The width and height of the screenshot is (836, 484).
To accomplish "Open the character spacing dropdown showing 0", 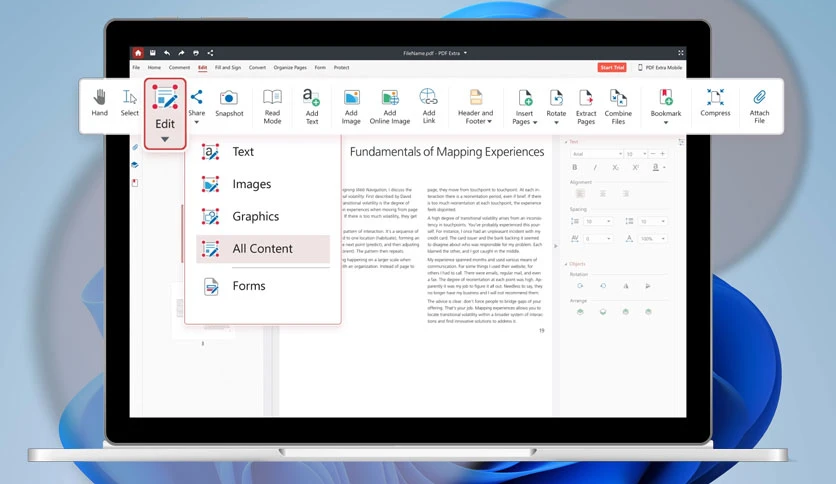I will click(598, 239).
